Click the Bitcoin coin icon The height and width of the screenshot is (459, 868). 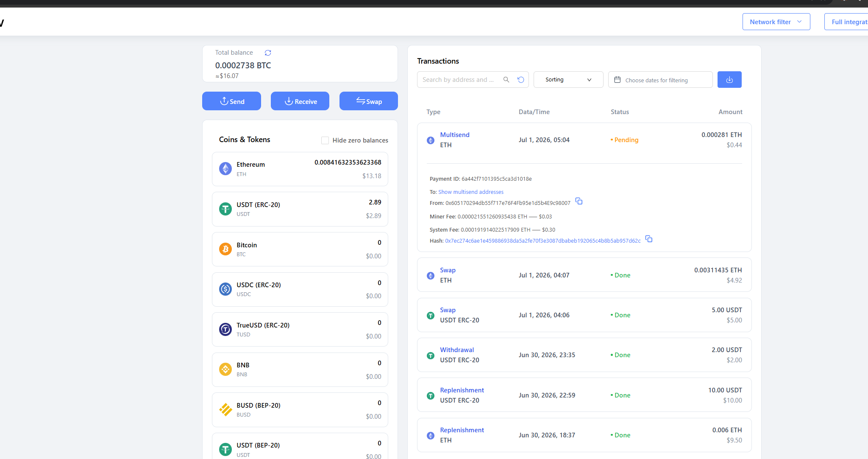(225, 249)
